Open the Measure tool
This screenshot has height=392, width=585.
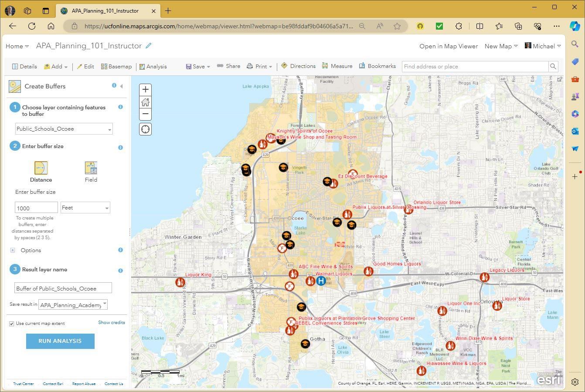point(337,66)
